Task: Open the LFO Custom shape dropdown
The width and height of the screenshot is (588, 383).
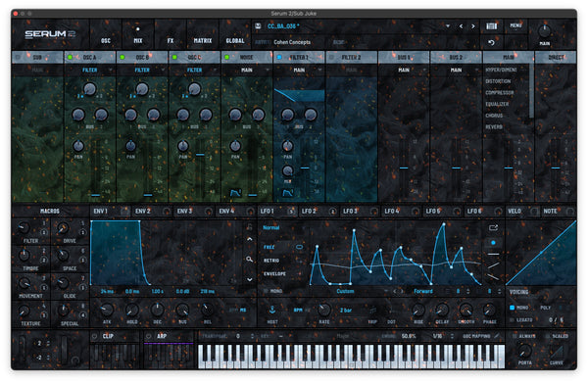Action: (345, 291)
